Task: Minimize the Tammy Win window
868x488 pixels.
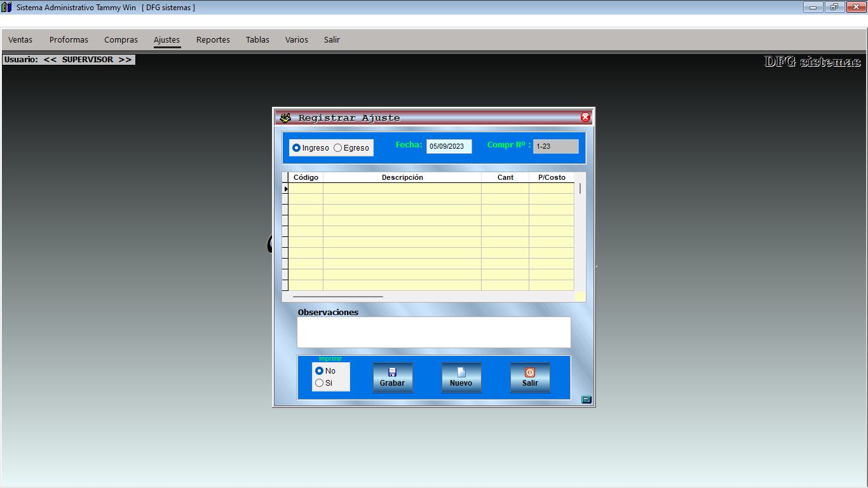Action: [x=813, y=8]
